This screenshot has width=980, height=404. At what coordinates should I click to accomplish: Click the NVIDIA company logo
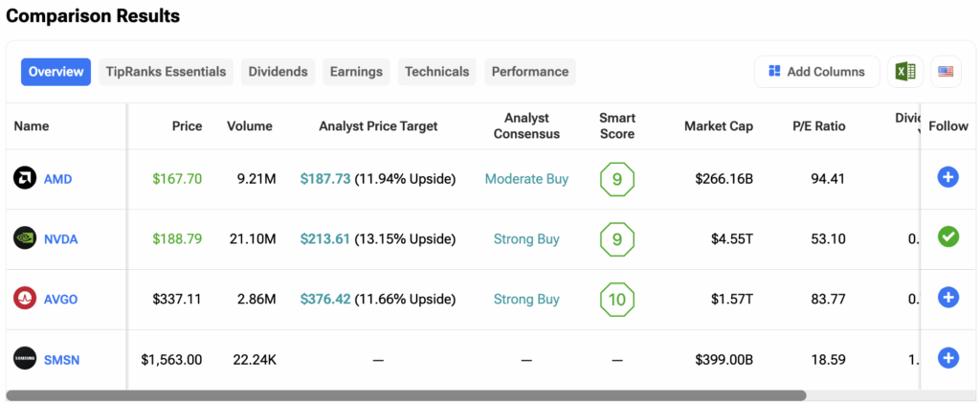(x=24, y=238)
